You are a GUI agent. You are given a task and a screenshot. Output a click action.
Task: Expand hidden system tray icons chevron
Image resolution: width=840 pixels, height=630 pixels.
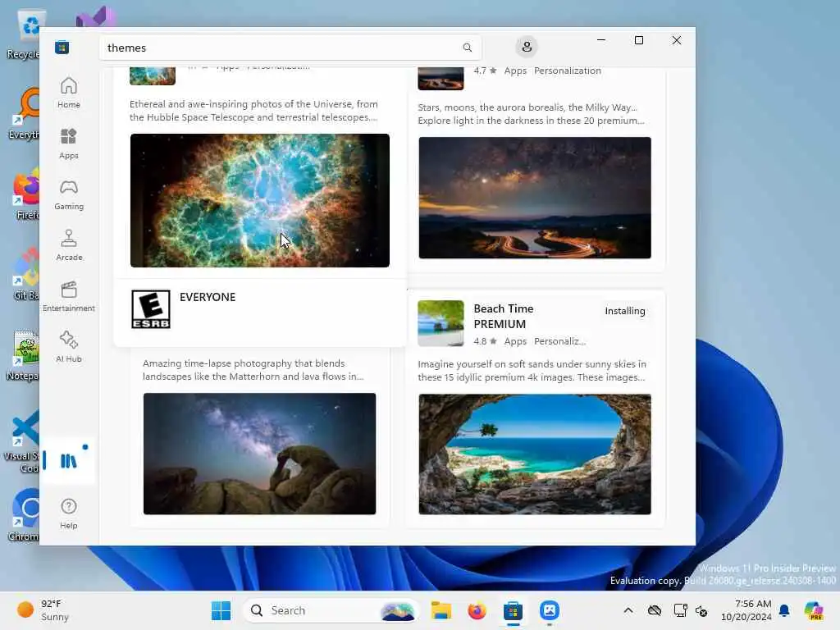pyautogui.click(x=628, y=610)
